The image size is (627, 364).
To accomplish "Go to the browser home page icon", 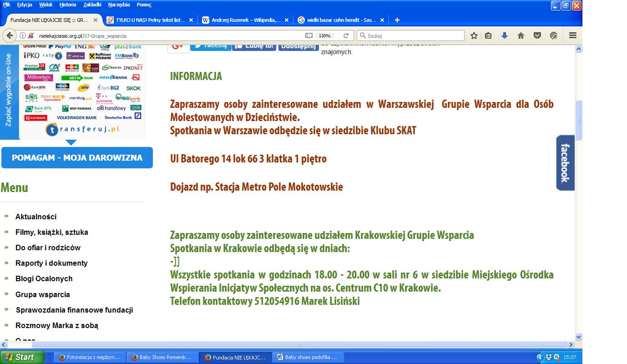I will tap(521, 35).
